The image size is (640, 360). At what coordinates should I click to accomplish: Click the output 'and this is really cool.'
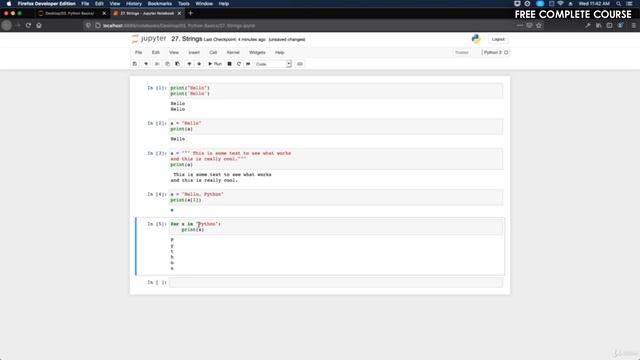[x=204, y=180]
